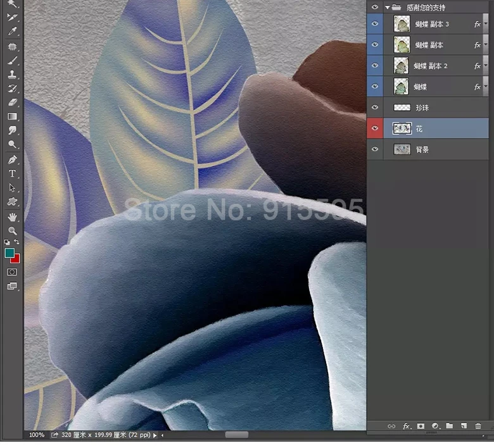Image resolution: width=494 pixels, height=448 pixels.
Task: Click the 100% zoom level field
Action: (37, 435)
